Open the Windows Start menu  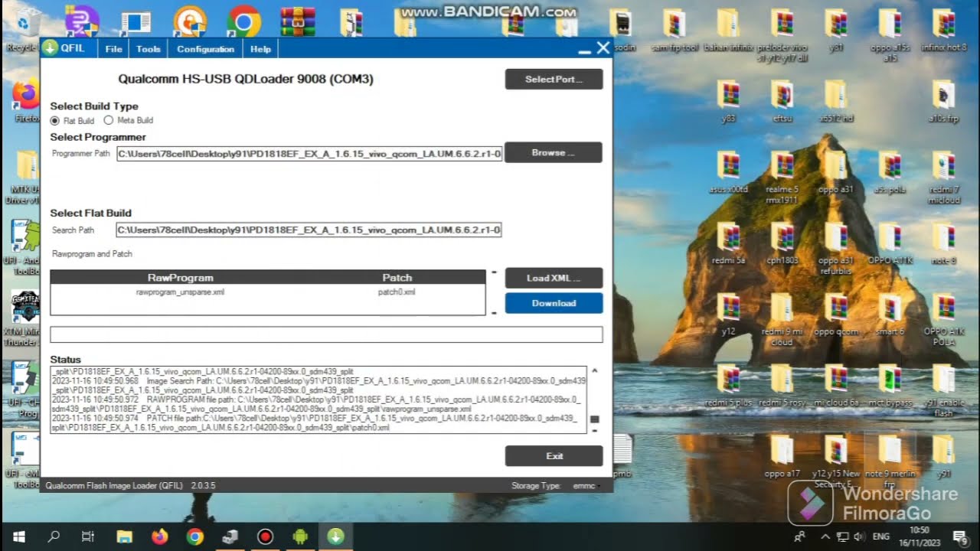[18, 536]
